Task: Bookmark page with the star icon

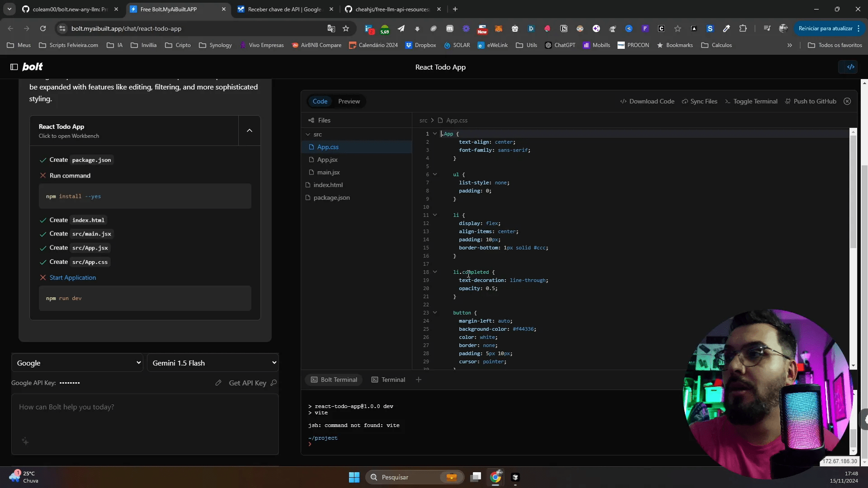Action: 346,28
